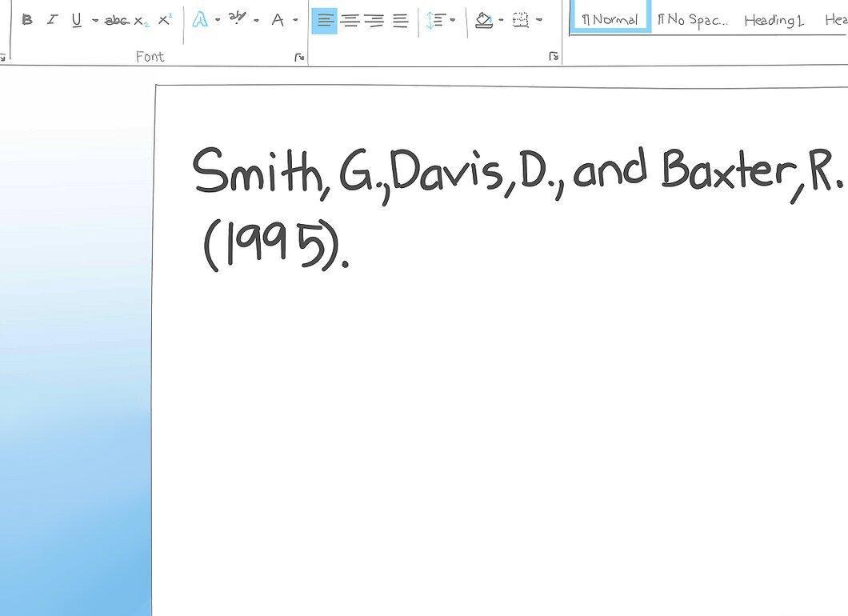The height and width of the screenshot is (616, 848).
Task: Open Text Effects dropdown arrow
Action: [x=218, y=20]
